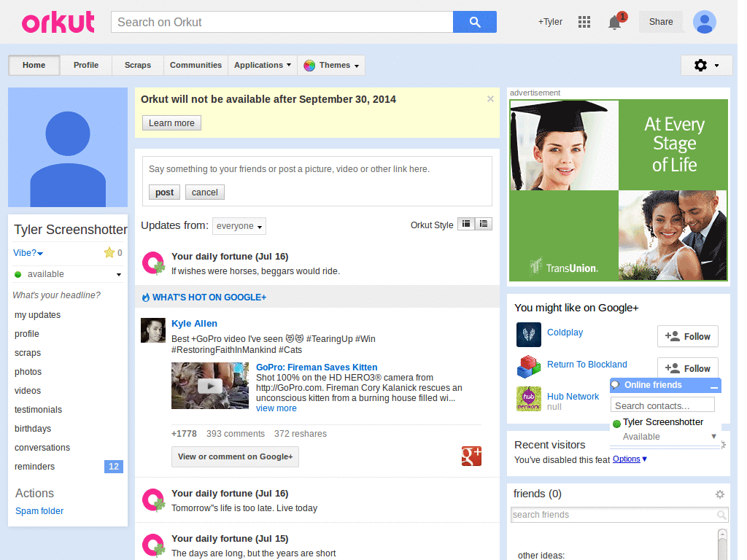Expand the Recent visitors Options menu
Image resolution: width=747 pixels, height=560 pixels.
click(630, 459)
